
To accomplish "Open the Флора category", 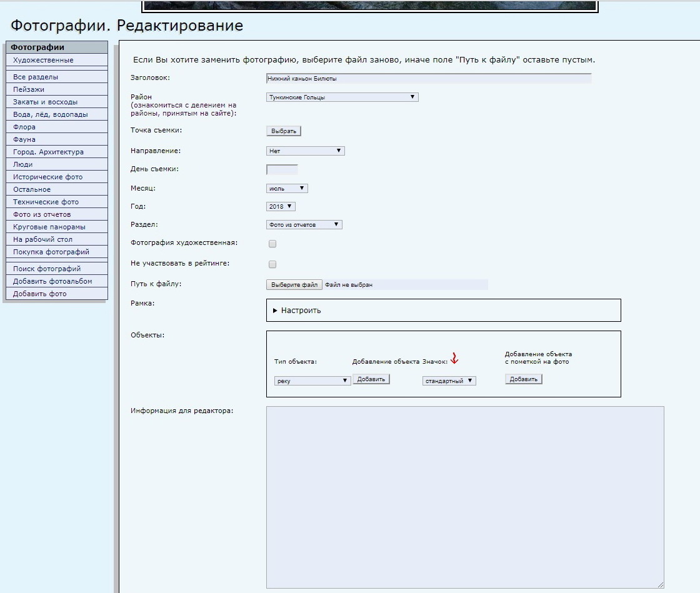I will click(x=57, y=127).
